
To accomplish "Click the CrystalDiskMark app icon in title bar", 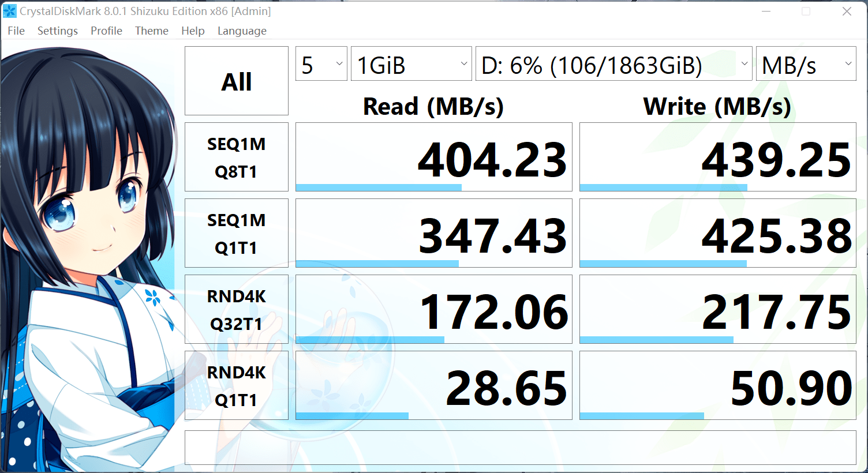I will [10, 11].
